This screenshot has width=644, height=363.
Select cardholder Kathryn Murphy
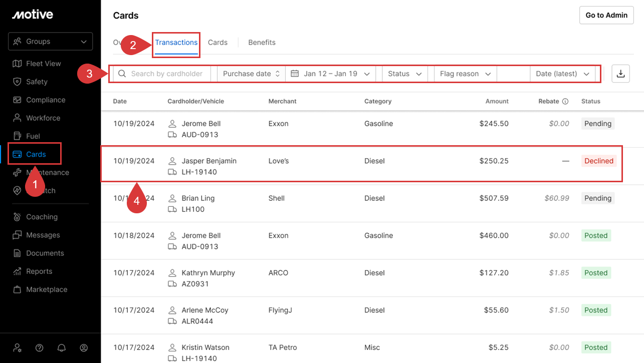[x=208, y=273]
